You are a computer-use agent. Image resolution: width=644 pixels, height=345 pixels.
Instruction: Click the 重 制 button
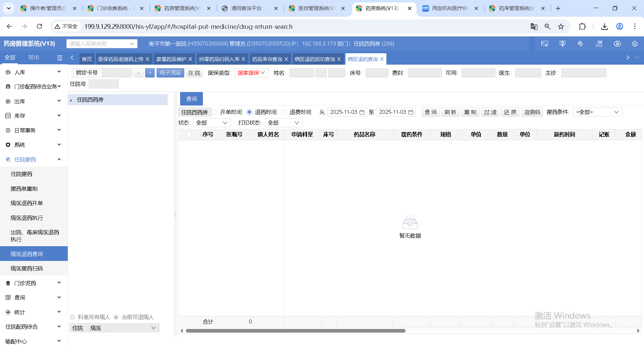pyautogui.click(x=470, y=112)
